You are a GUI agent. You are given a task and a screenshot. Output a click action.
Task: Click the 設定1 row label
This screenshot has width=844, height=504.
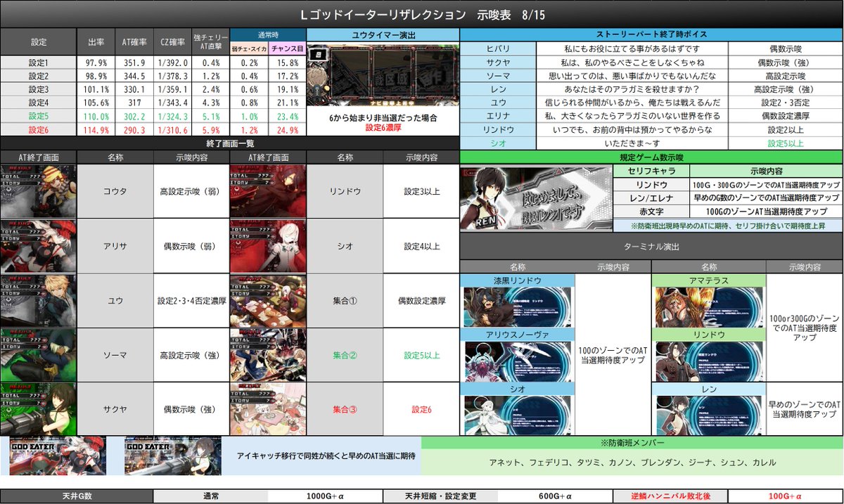point(39,63)
